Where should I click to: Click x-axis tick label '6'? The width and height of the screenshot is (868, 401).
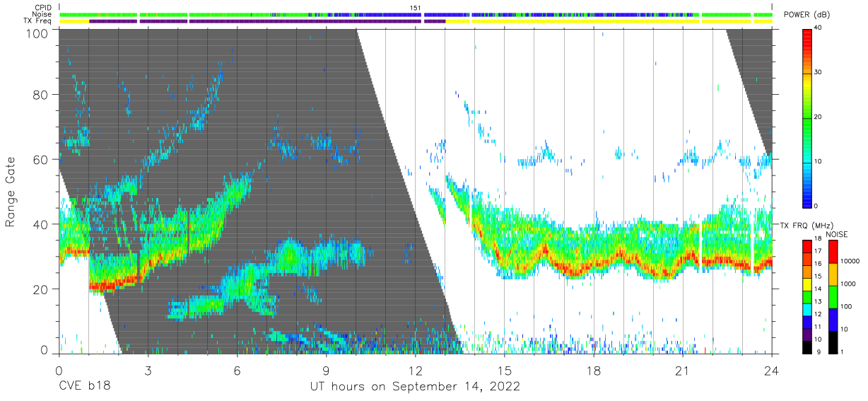click(x=237, y=371)
